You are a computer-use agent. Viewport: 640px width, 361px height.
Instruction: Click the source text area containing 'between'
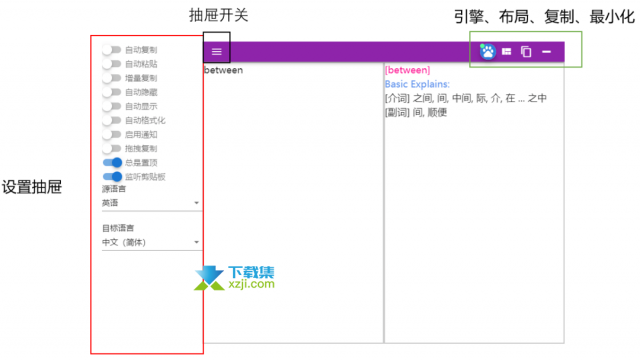click(x=293, y=203)
